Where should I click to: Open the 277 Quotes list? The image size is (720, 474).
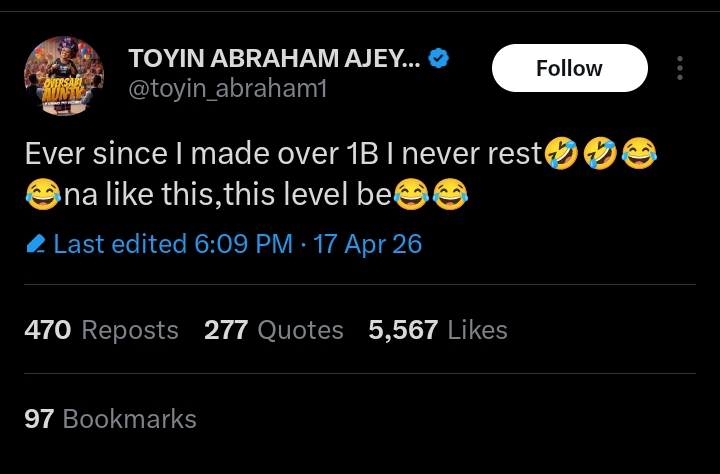tap(273, 330)
